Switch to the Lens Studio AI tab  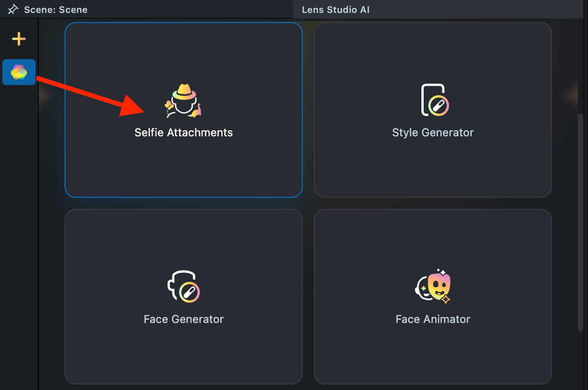tap(336, 10)
